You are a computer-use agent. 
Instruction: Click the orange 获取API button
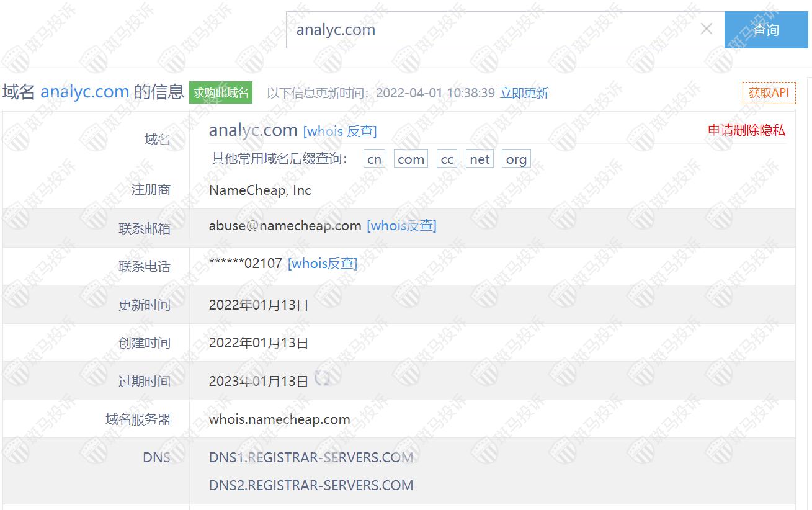tap(769, 93)
